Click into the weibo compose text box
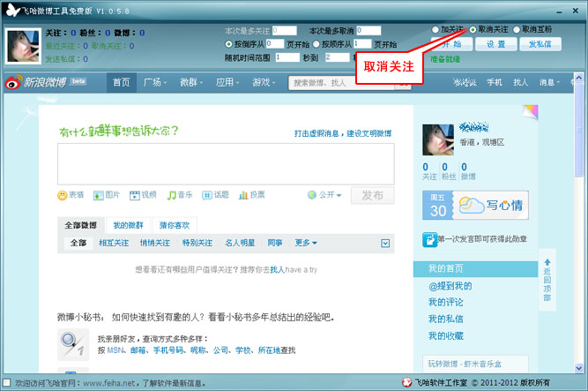 pyautogui.click(x=226, y=164)
